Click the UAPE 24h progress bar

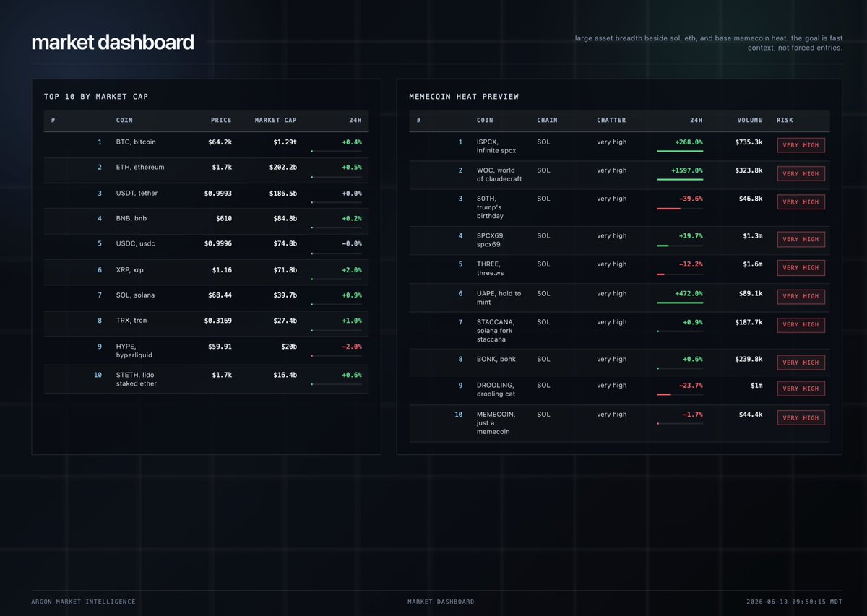pos(680,303)
